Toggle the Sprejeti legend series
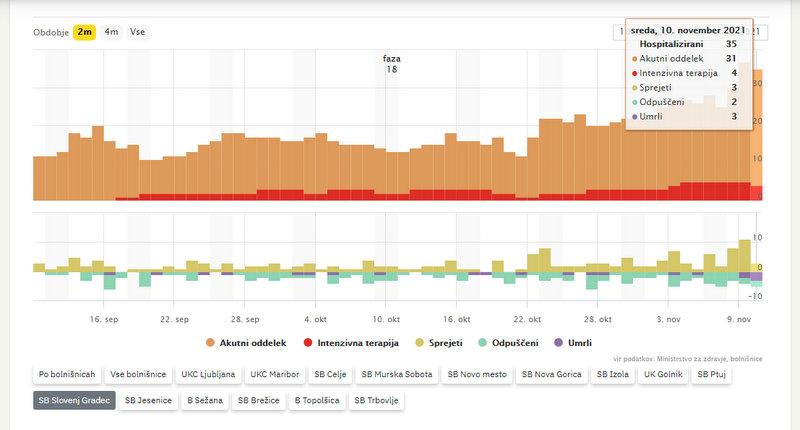Viewport: 800px width, 430px height. click(439, 344)
